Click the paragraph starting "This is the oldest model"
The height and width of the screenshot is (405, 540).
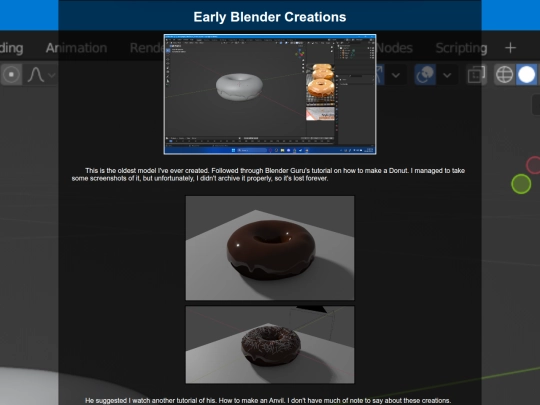[268, 175]
